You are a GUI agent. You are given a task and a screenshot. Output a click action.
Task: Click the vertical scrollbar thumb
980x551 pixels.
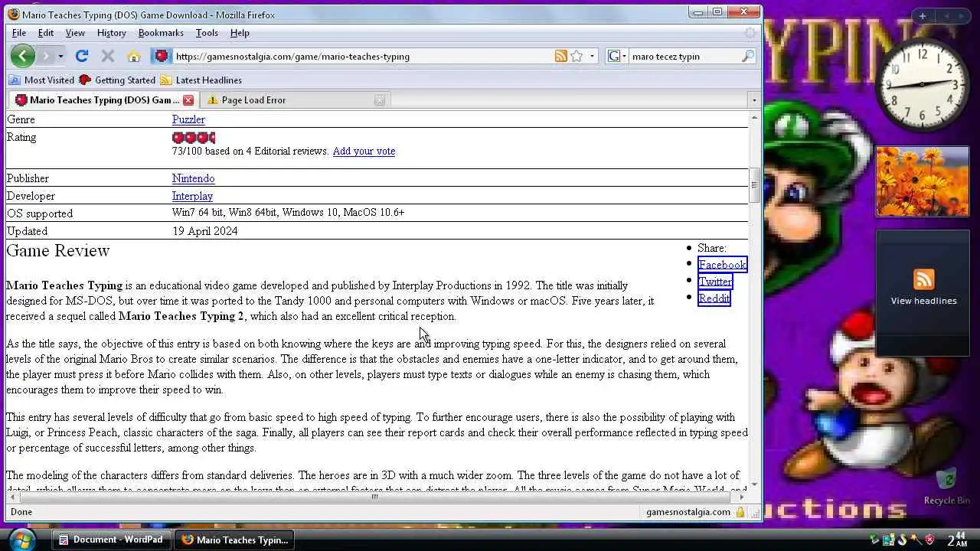pyautogui.click(x=754, y=184)
